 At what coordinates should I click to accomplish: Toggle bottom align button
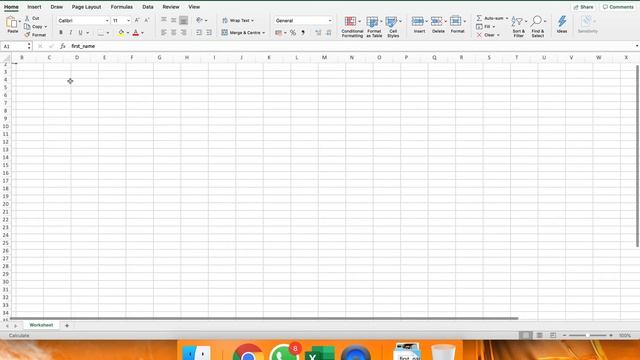tap(184, 20)
